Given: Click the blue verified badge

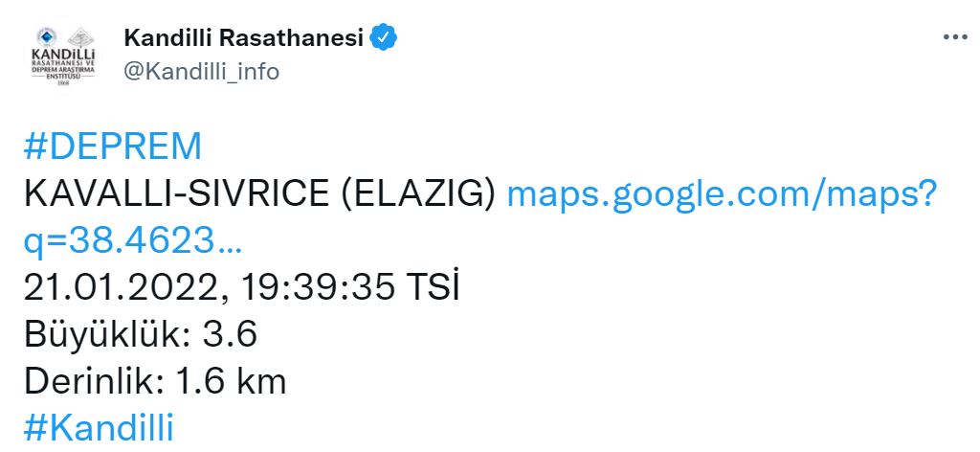Looking at the screenshot, I should coord(384,38).
